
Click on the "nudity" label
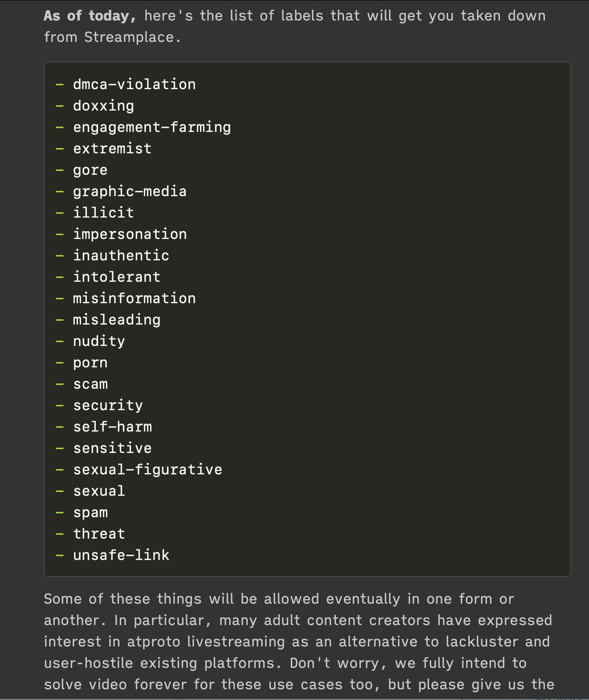pyautogui.click(x=99, y=341)
